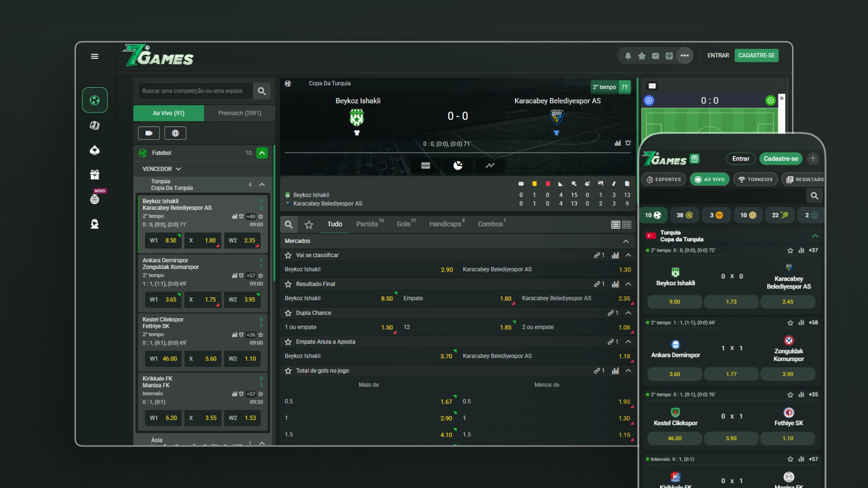Filter live matches with video stream icon
Viewport: 868px width, 488px height.
(149, 133)
